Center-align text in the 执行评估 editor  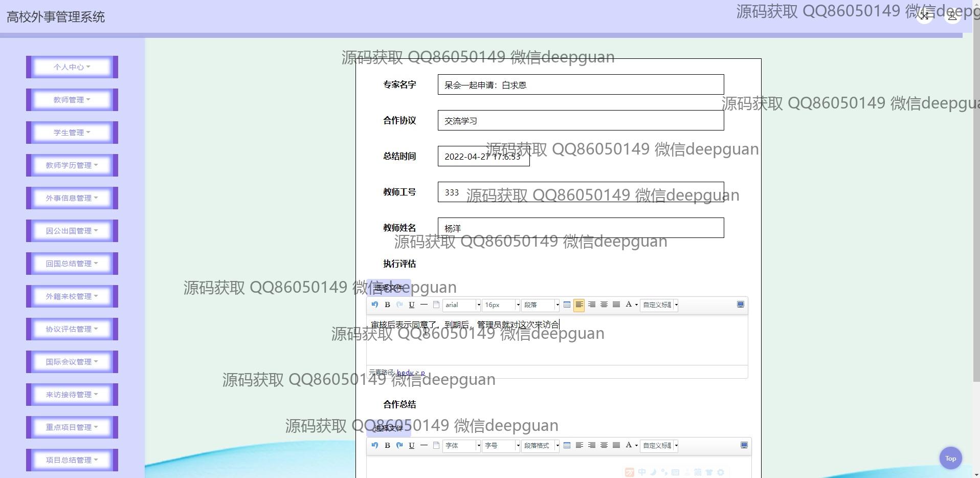coord(604,305)
